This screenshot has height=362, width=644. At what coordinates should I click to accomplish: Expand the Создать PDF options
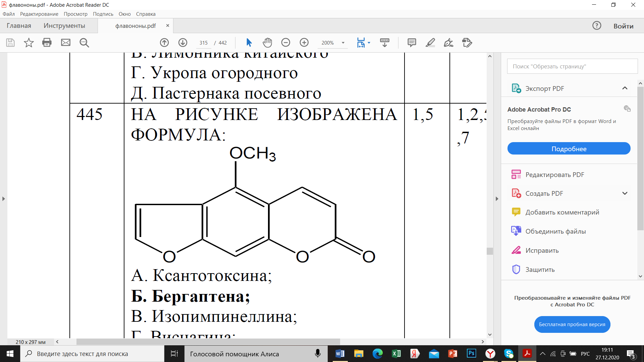click(x=625, y=193)
